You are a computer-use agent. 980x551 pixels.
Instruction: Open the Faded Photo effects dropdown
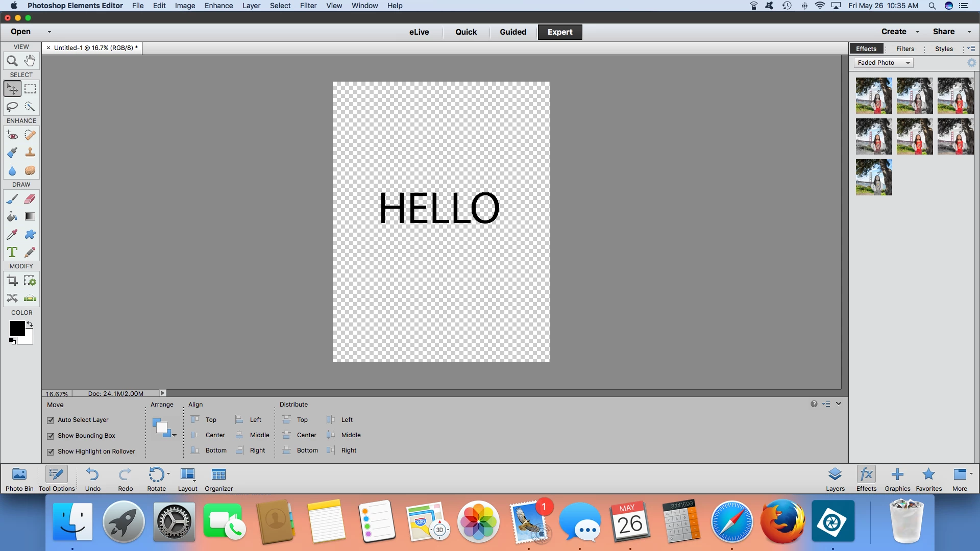pos(883,63)
